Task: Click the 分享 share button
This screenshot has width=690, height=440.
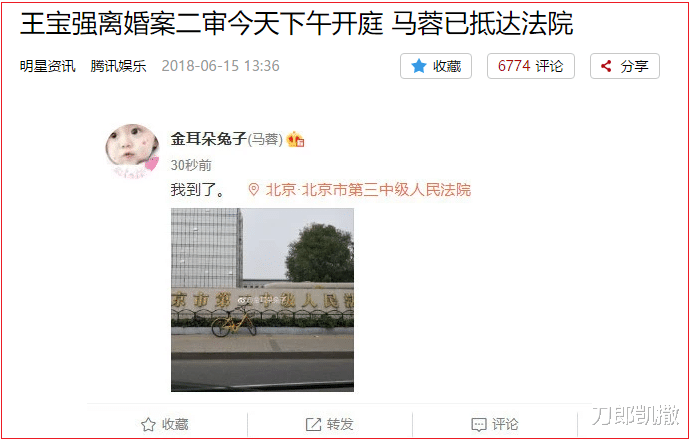Action: point(625,66)
